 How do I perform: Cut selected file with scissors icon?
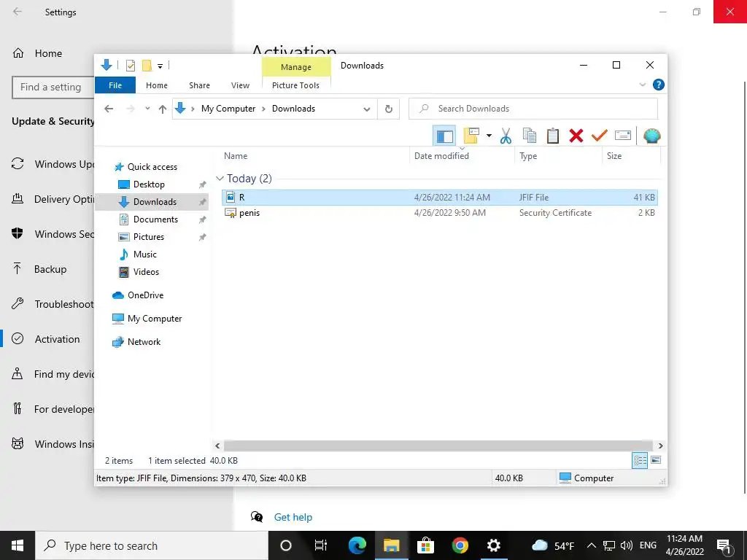tap(506, 136)
